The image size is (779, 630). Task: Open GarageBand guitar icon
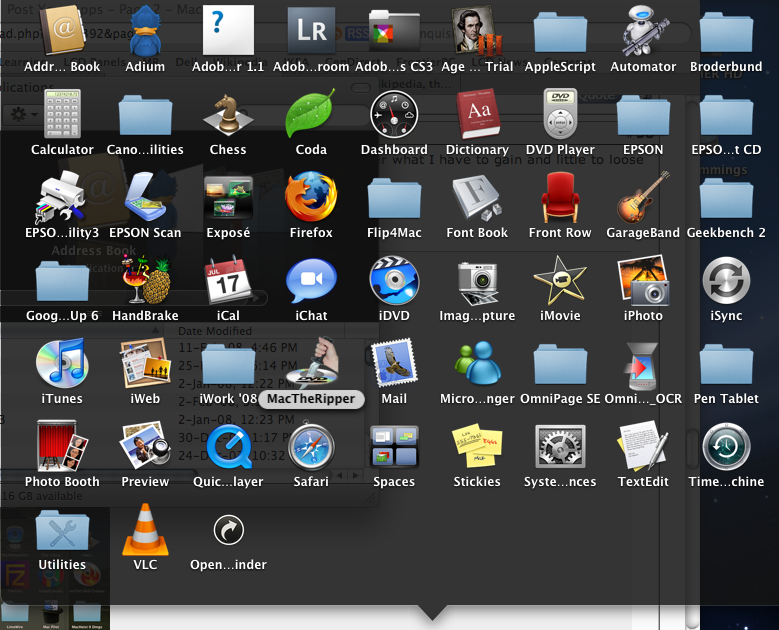pos(643,197)
